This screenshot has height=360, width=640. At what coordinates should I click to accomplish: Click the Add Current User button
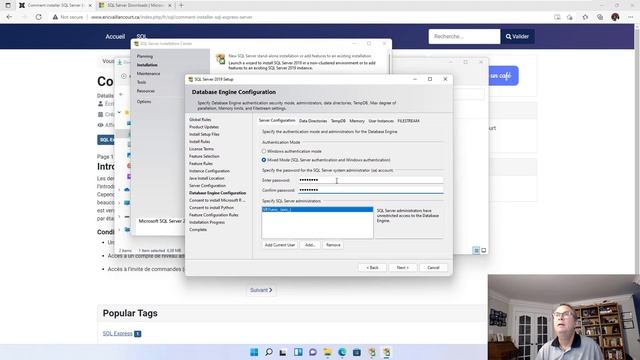(x=280, y=245)
